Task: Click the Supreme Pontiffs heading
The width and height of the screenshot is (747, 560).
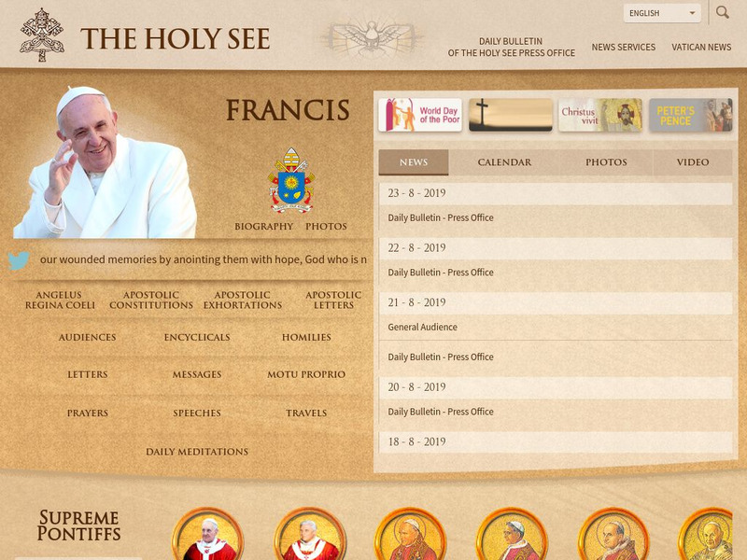Action: [x=78, y=525]
